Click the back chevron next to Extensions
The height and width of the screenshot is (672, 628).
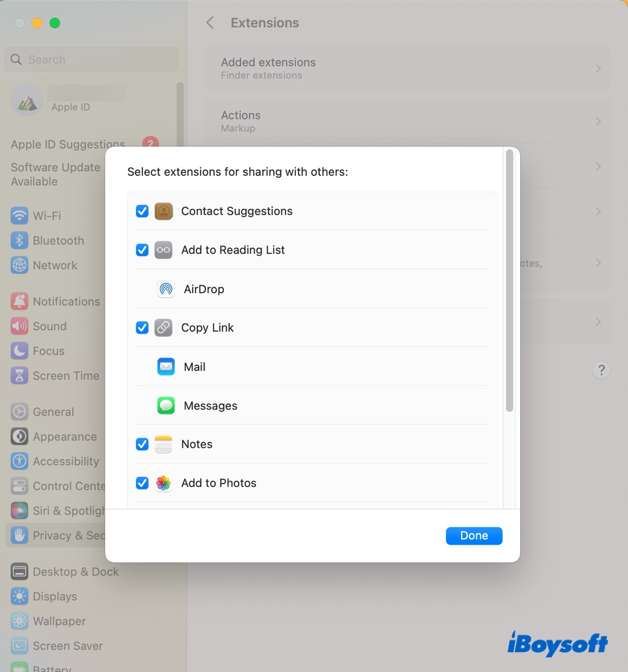(x=209, y=23)
